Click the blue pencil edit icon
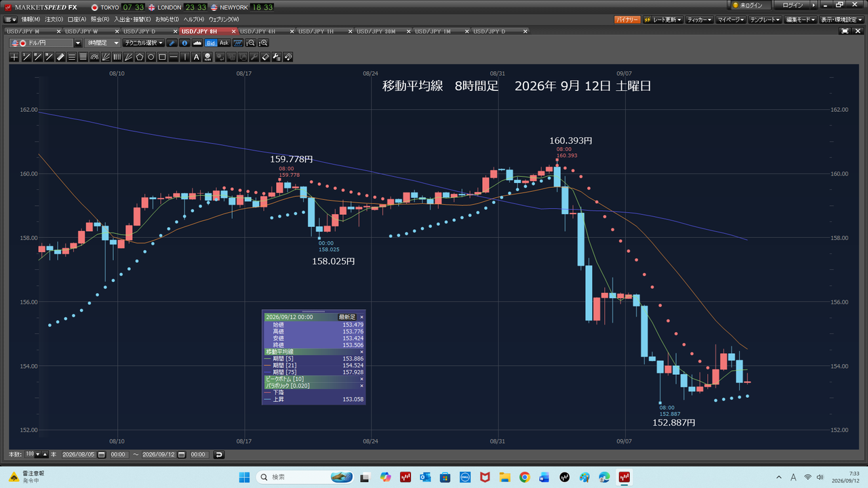Screen dimensions: 868x488 172,43
